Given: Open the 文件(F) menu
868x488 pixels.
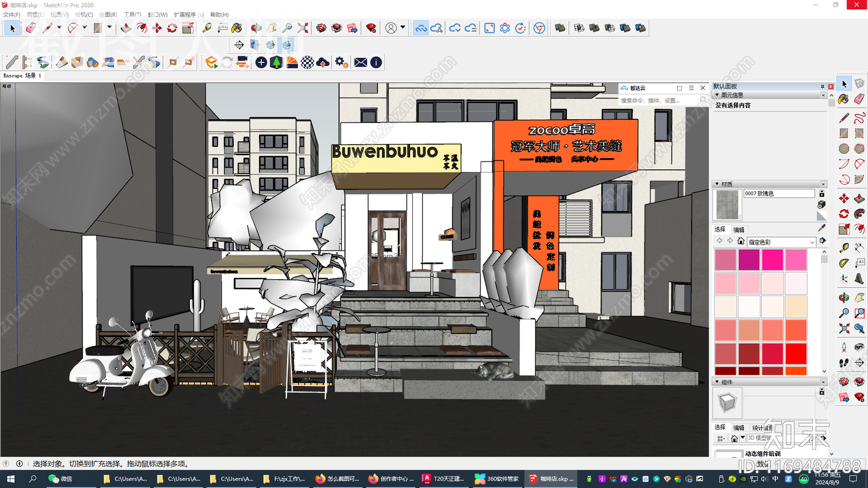Looking at the screenshot, I should (x=12, y=15).
